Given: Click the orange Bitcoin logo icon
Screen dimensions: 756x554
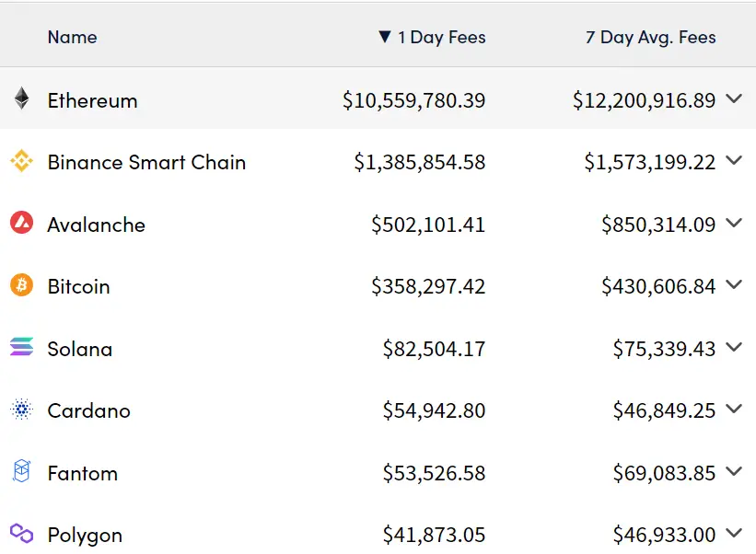Looking at the screenshot, I should click(21, 286).
